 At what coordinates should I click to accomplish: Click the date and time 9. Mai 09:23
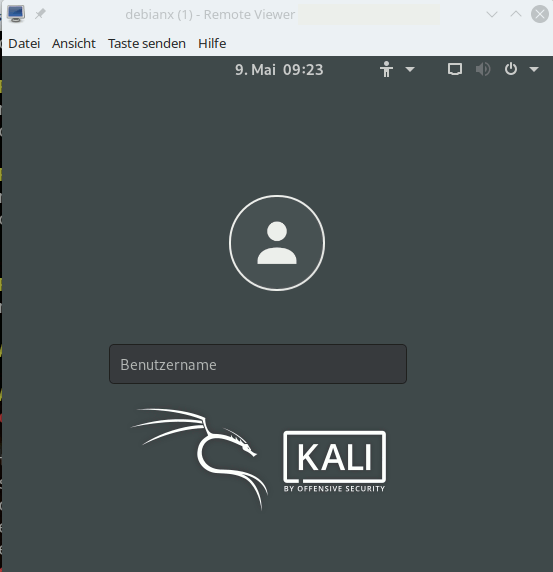pyautogui.click(x=279, y=70)
